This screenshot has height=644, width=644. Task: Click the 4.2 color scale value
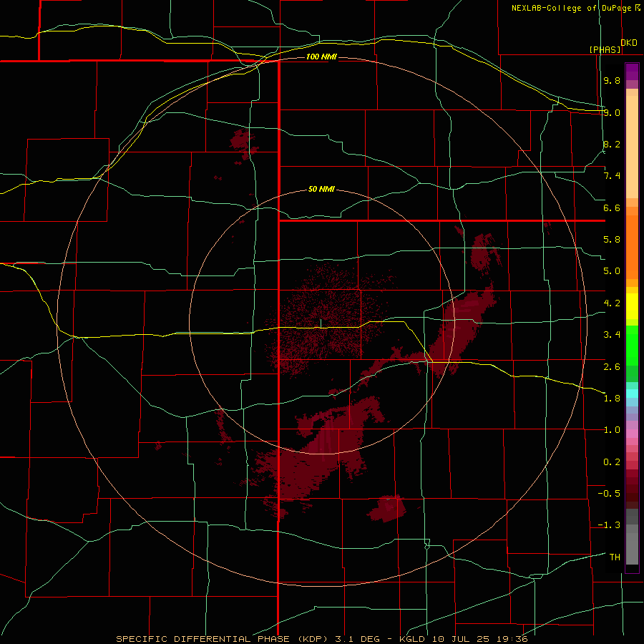[612, 303]
